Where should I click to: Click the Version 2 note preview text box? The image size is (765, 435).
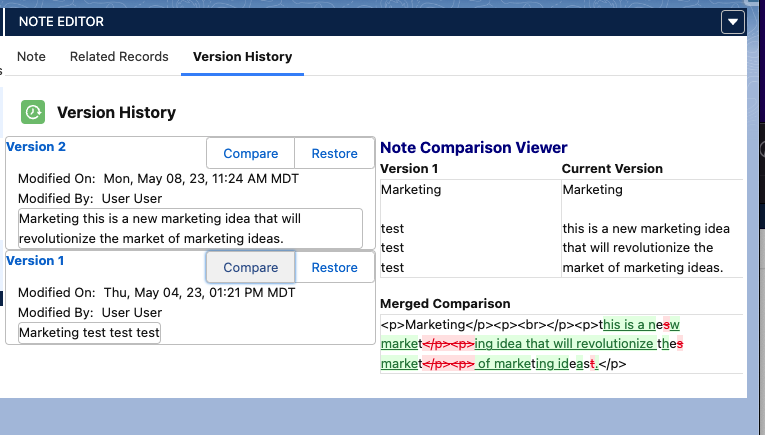[x=190, y=228]
